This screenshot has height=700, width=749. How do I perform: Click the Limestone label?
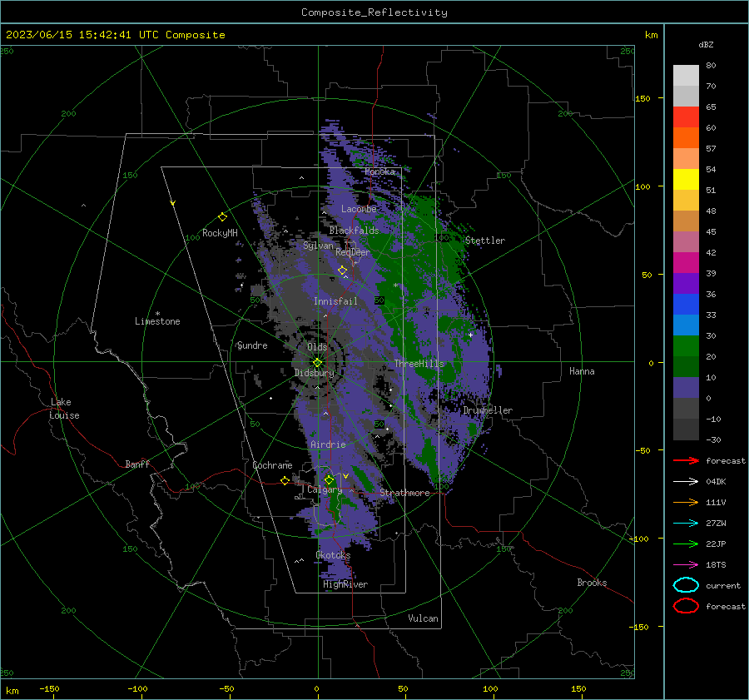(x=157, y=321)
